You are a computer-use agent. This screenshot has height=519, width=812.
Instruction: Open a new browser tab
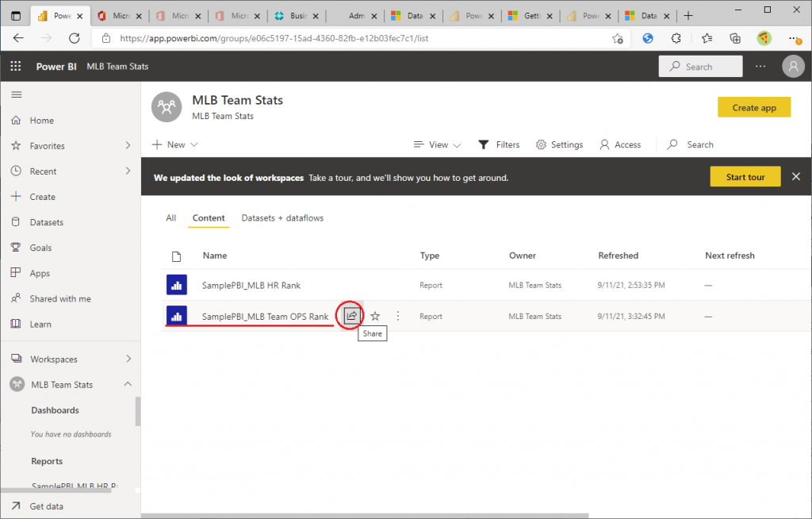pos(688,16)
